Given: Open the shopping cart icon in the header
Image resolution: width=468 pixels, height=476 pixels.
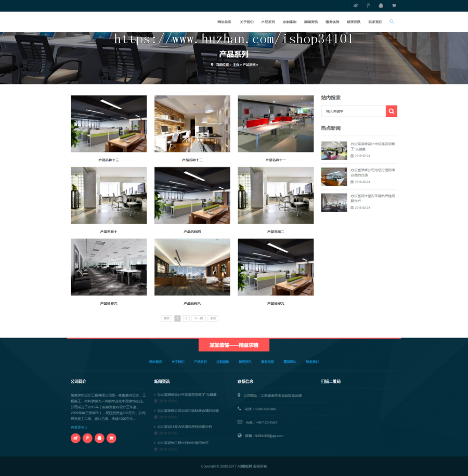Looking at the screenshot, I should [x=394, y=5].
